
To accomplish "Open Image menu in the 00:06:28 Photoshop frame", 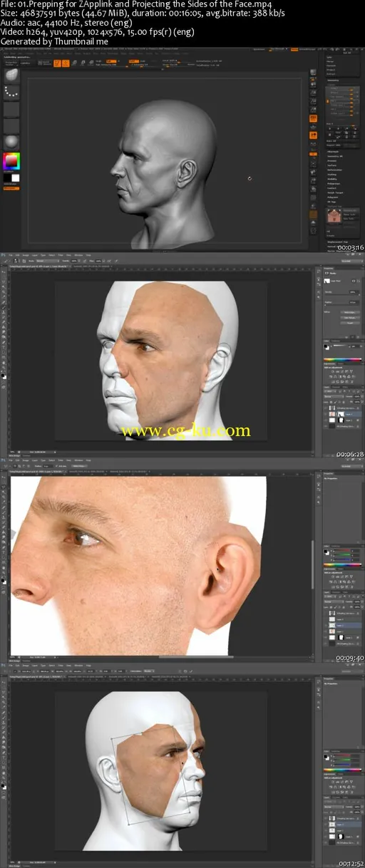I will pyautogui.click(x=26, y=255).
